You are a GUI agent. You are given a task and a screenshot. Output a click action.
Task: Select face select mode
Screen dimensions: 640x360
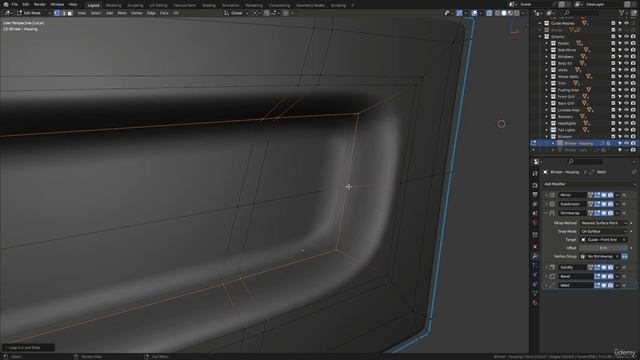70,13
